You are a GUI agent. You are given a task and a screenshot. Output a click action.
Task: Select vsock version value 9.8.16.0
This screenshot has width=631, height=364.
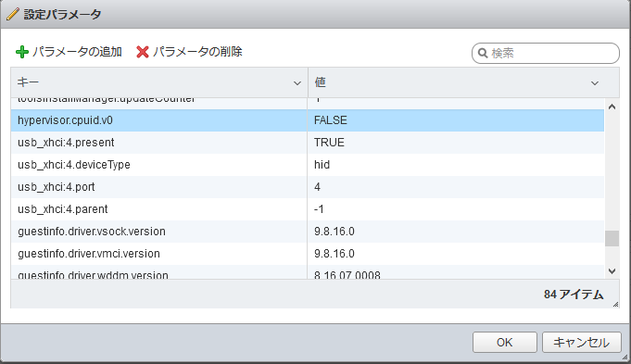point(334,232)
